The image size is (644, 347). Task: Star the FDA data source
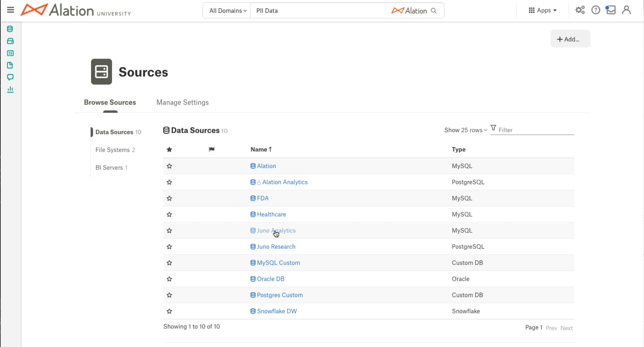click(169, 198)
